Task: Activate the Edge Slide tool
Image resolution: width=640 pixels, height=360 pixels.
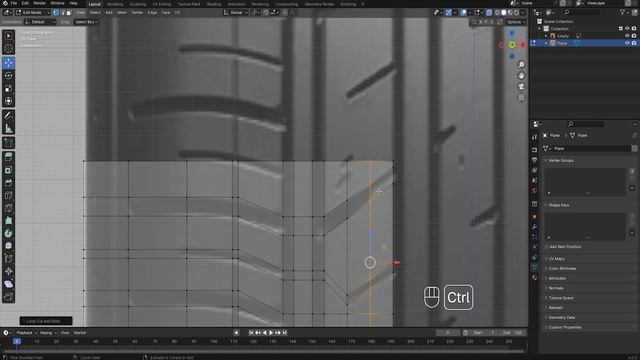Action: [x=8, y=258]
